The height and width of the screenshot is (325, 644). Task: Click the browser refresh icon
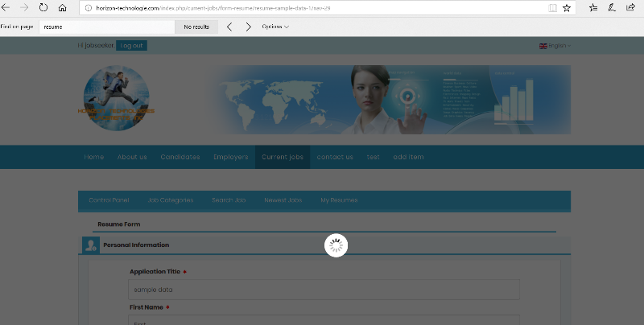(43, 7)
